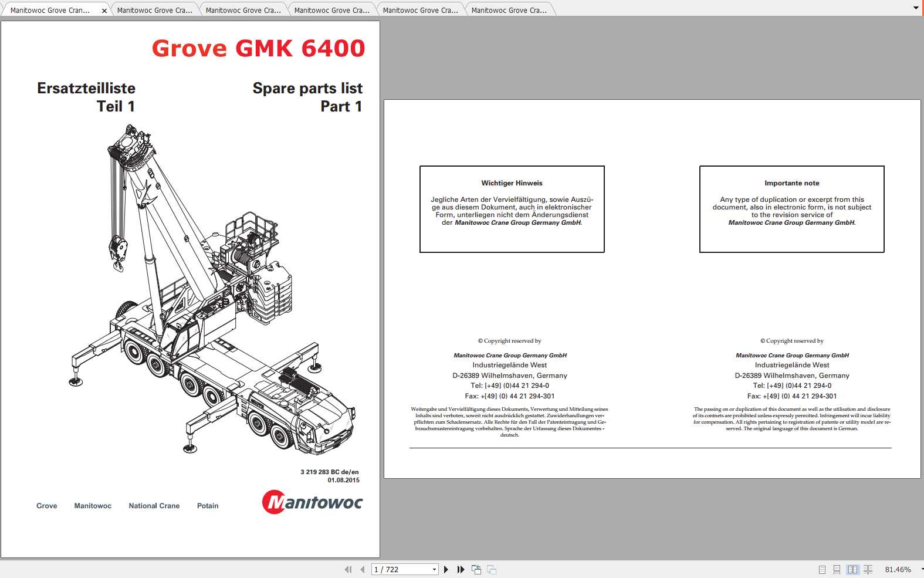
Task: Click English Industriegelände West address line
Action: pos(792,365)
